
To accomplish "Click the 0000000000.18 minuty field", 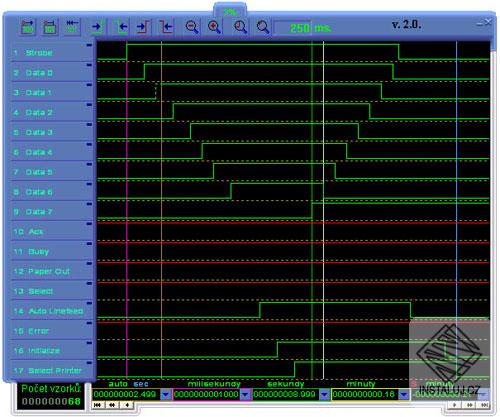I will [x=365, y=395].
